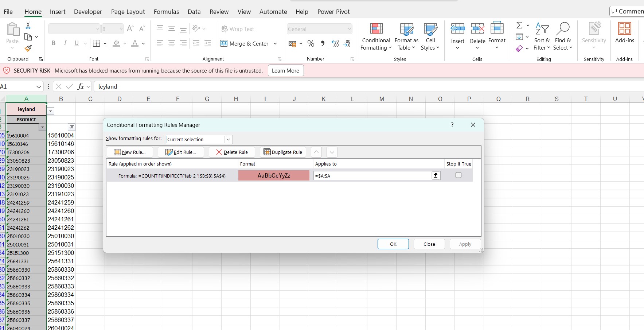
Task: Click Increase Font Size icon
Action: coord(130,28)
